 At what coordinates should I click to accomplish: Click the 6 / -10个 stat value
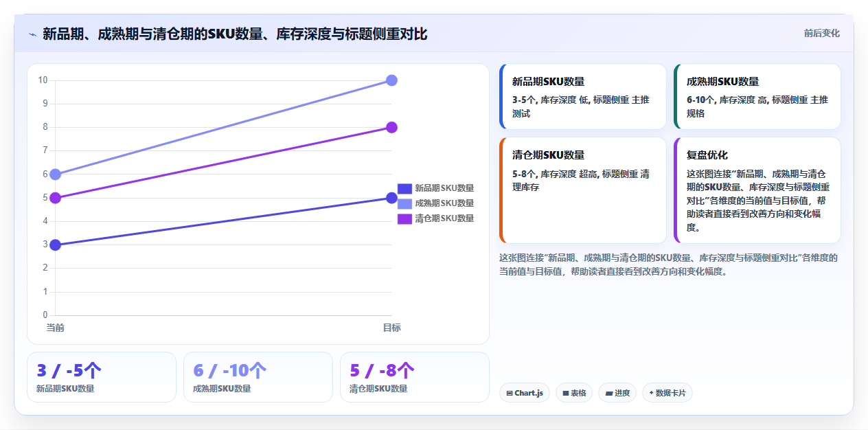point(230,371)
